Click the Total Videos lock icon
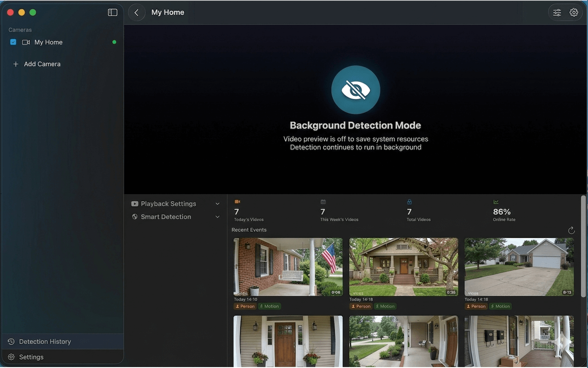This screenshot has height=368, width=588. (409, 201)
